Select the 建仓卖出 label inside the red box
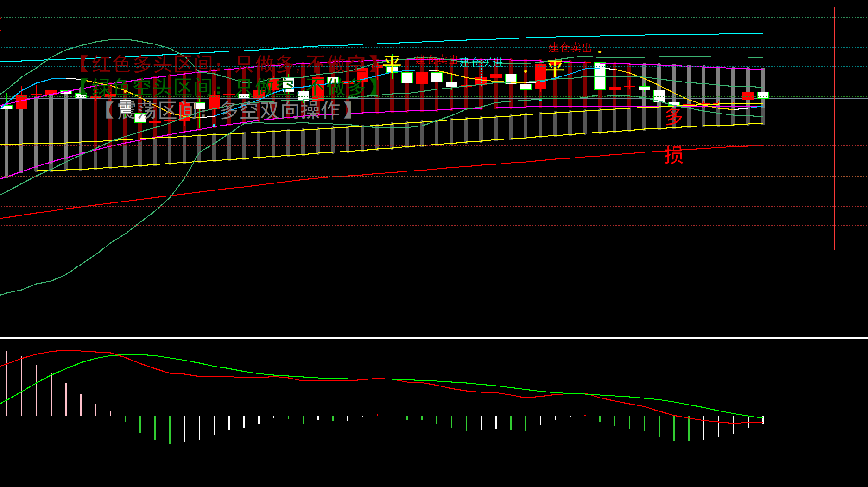 tap(570, 48)
